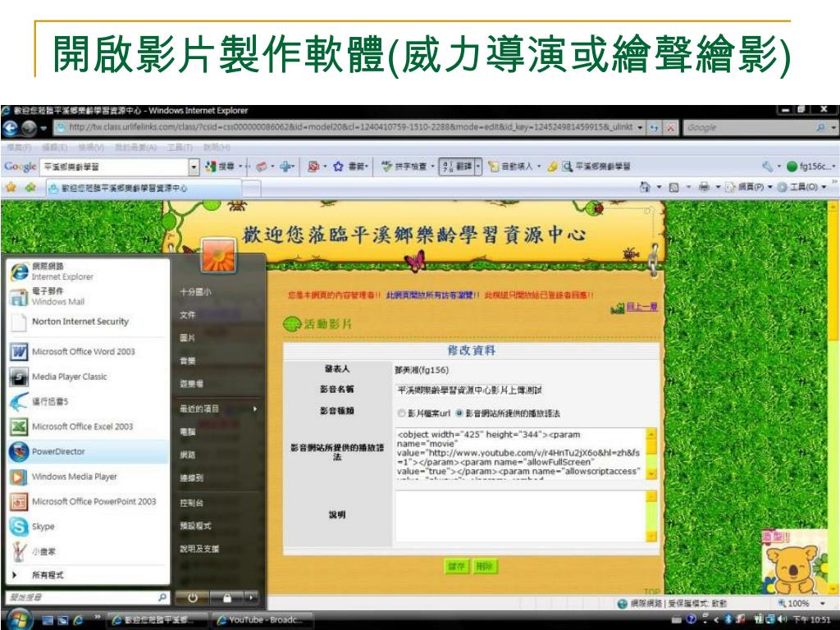Viewport: 840px width, 630px height.
Task: Click the Favorites star icon
Action: 11,188
